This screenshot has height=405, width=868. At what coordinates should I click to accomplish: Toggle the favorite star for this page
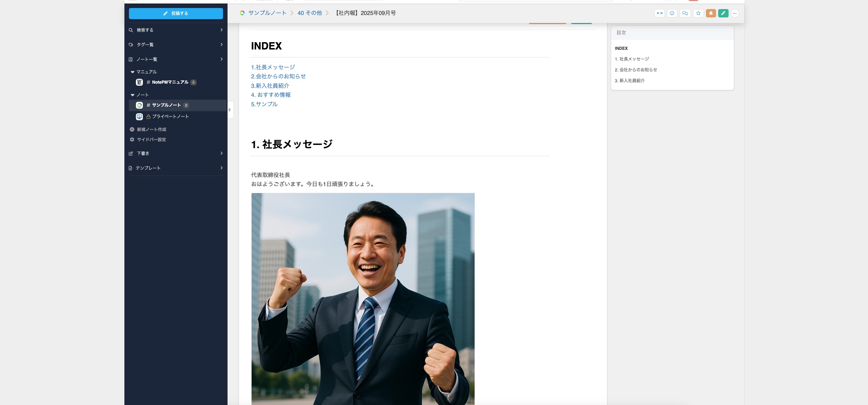click(x=698, y=13)
